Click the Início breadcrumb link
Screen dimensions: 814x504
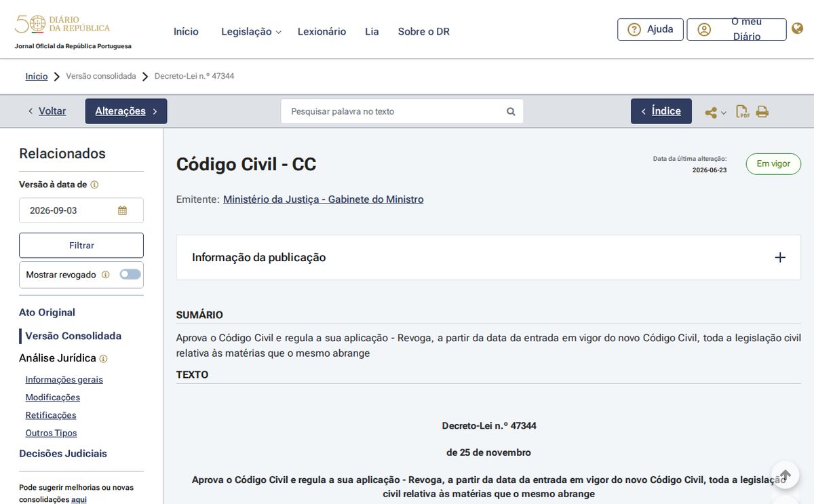pyautogui.click(x=37, y=76)
